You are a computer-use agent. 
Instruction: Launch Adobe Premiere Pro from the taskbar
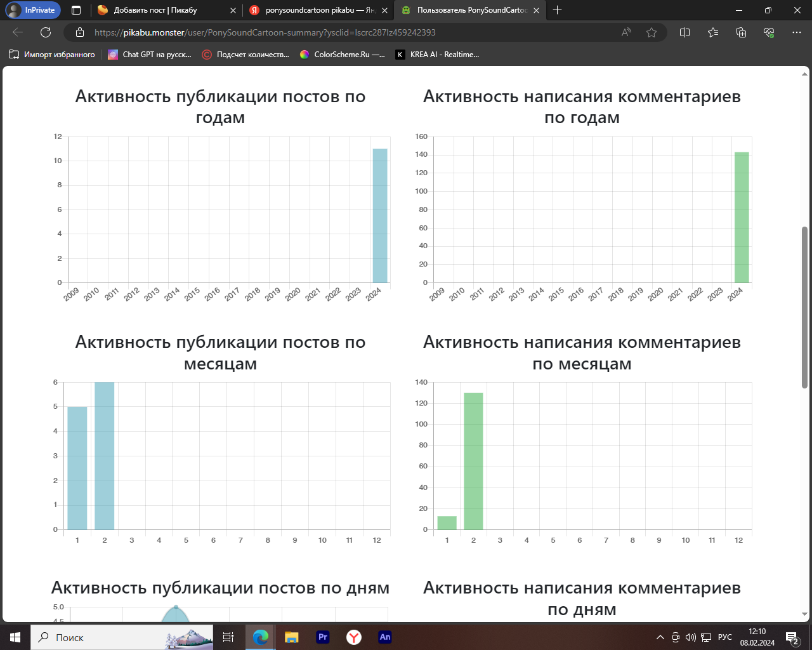click(x=323, y=637)
